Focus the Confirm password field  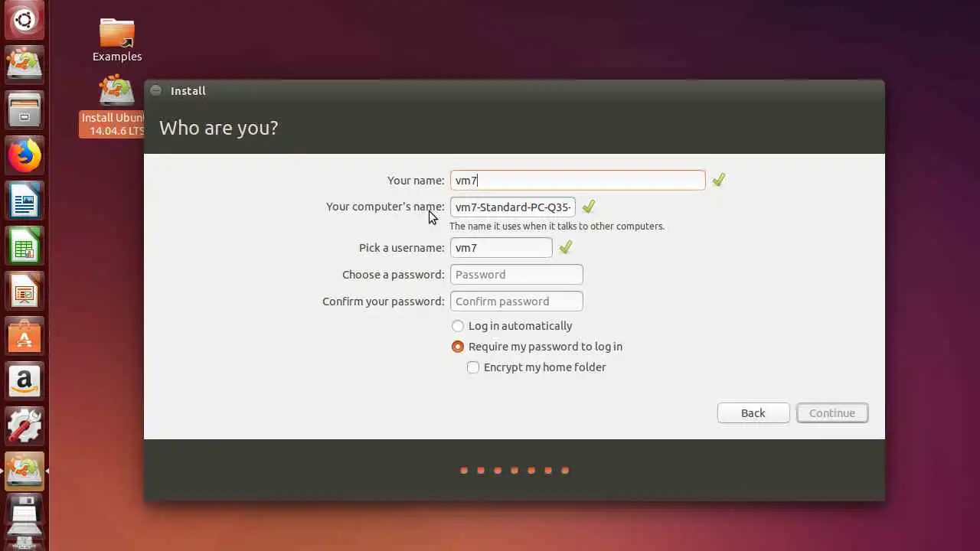click(517, 302)
